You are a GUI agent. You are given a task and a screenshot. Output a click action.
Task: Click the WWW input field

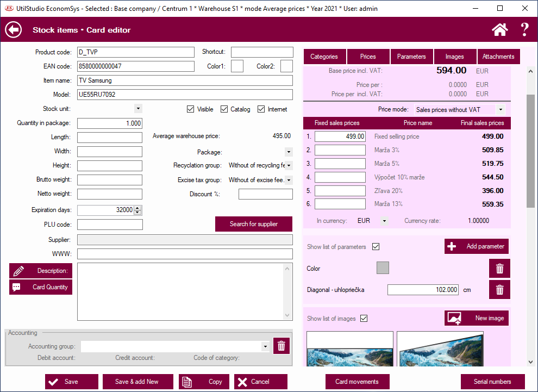click(x=185, y=254)
